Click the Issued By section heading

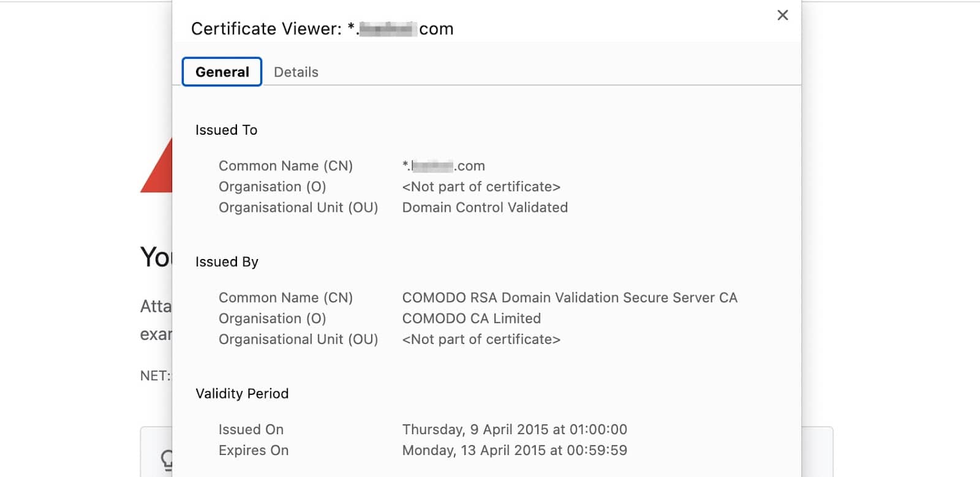(x=227, y=262)
